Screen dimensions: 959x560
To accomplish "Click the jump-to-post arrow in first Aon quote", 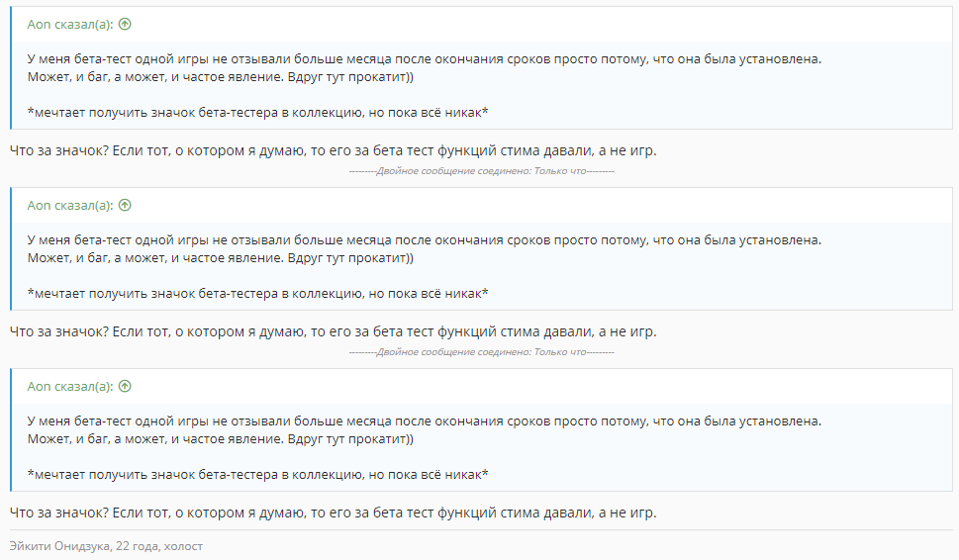I will click(x=125, y=25).
